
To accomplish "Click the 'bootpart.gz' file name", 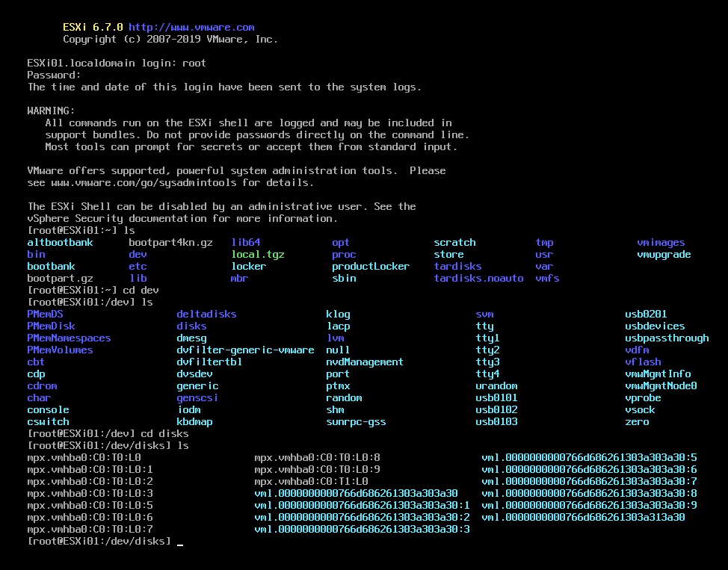I will pos(60,279).
